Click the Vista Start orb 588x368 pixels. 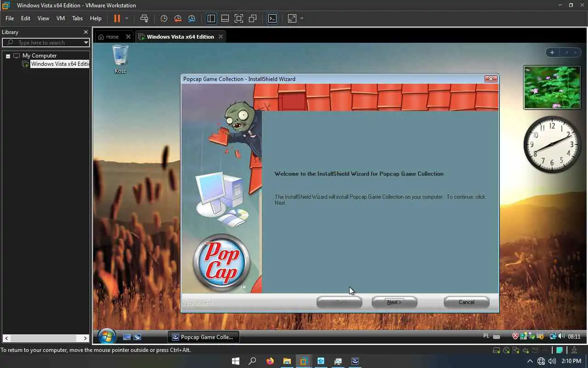[x=107, y=337]
